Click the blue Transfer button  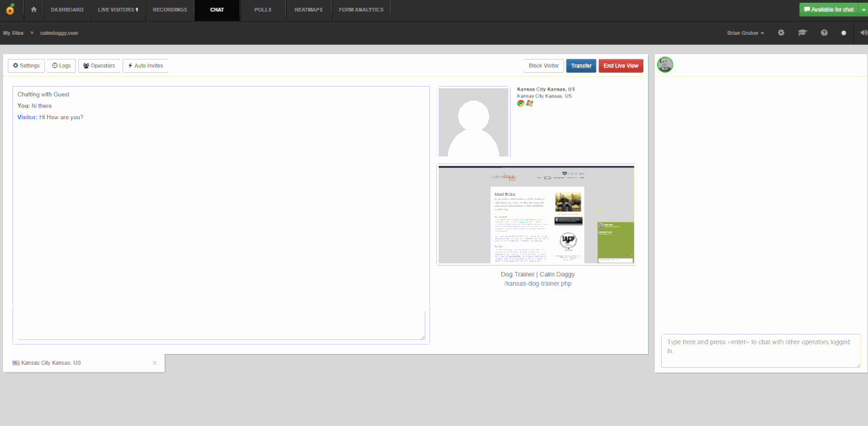(580, 66)
